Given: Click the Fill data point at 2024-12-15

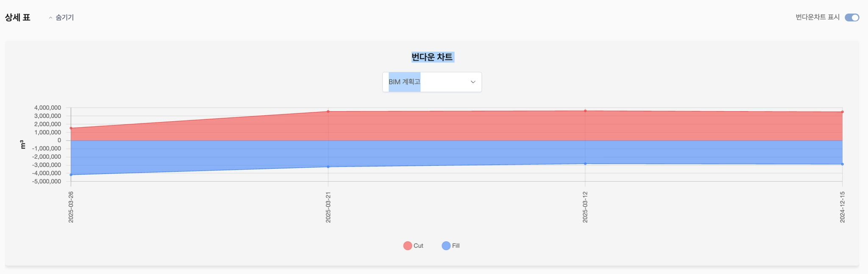Looking at the screenshot, I should point(843,164).
